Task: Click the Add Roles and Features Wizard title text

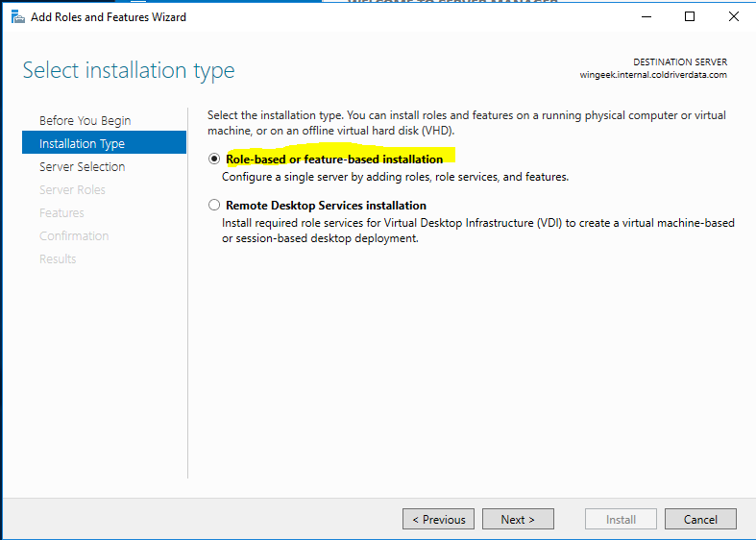Action: tap(109, 17)
